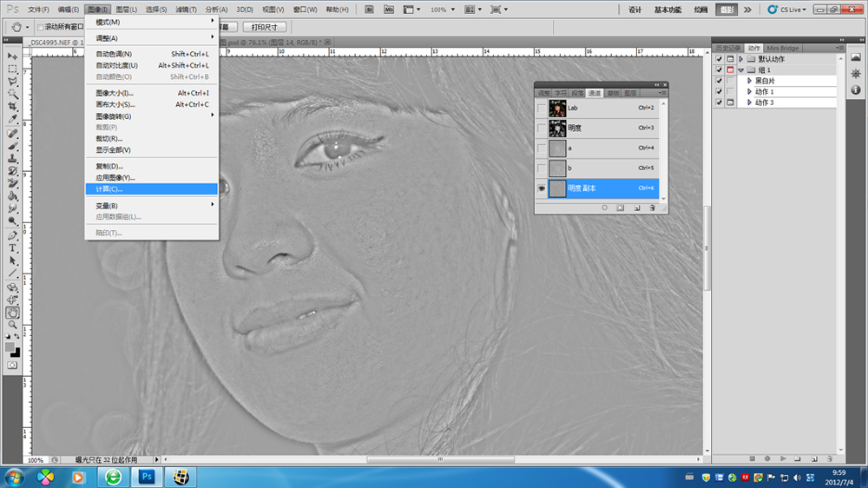
Task: Choose 计算(C)... from the Image menu
Action: [109, 188]
